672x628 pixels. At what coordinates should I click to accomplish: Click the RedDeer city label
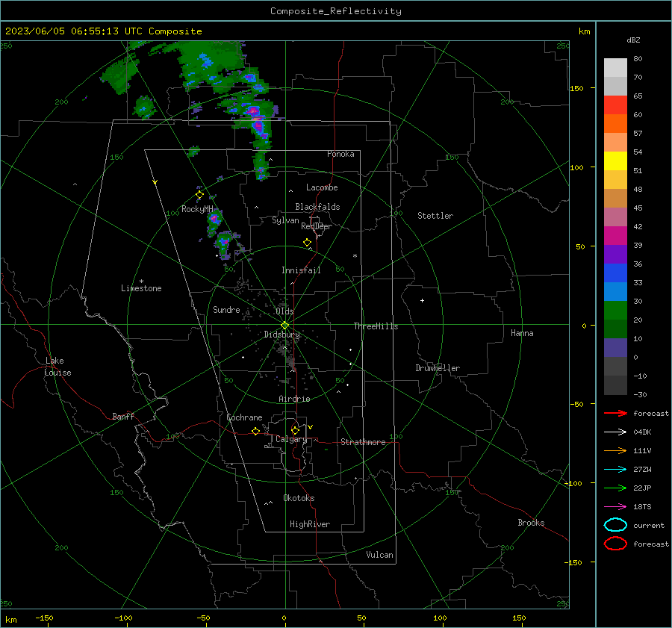point(317,226)
